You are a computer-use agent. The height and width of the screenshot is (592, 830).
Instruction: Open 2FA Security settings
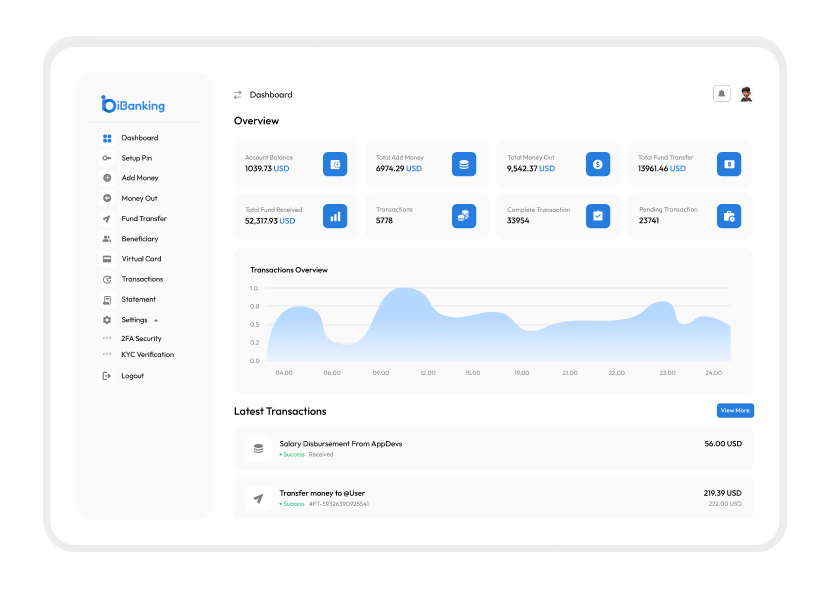click(141, 339)
